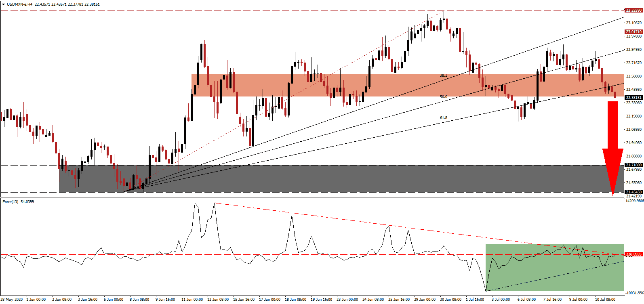Click the 23.22590 red price label

633,10
